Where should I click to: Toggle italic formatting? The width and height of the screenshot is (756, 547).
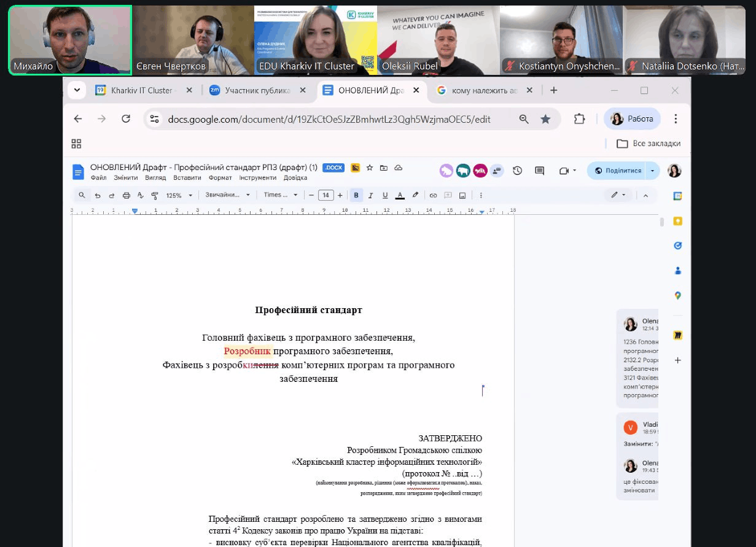pyautogui.click(x=370, y=195)
